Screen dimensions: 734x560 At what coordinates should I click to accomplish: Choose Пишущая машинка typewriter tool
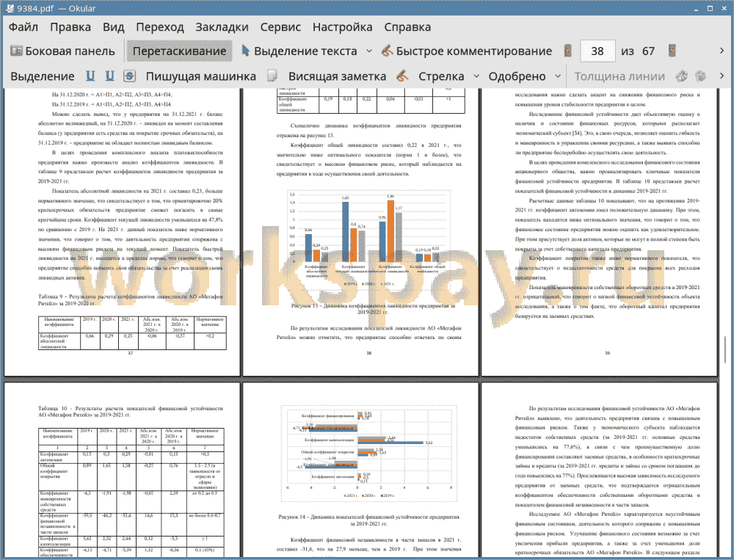click(201, 76)
